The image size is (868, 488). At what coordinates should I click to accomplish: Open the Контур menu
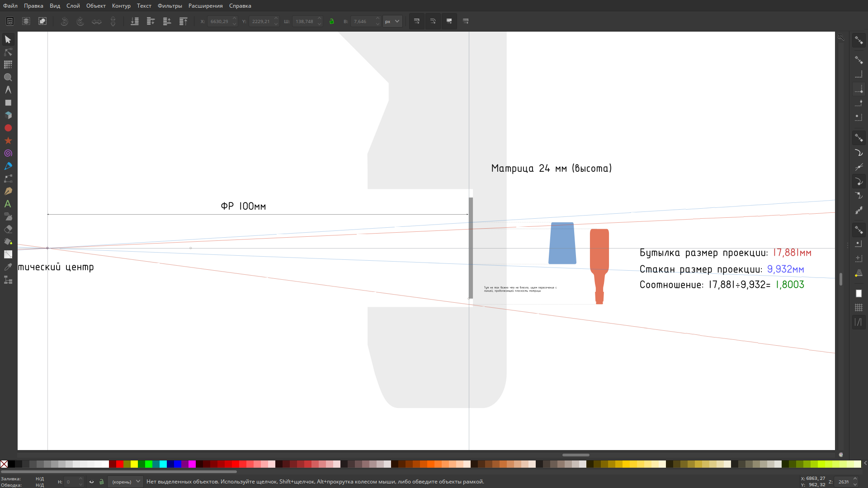tap(121, 6)
